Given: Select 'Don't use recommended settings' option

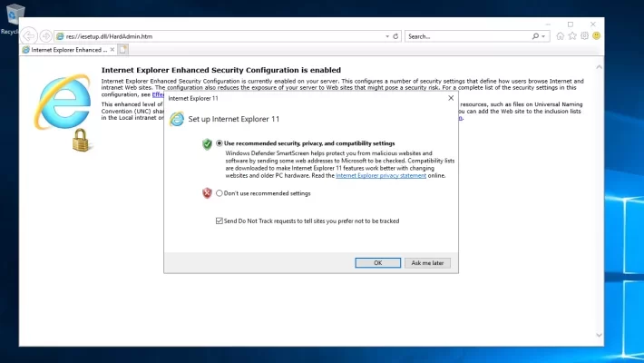Looking at the screenshot, I should 220,193.
